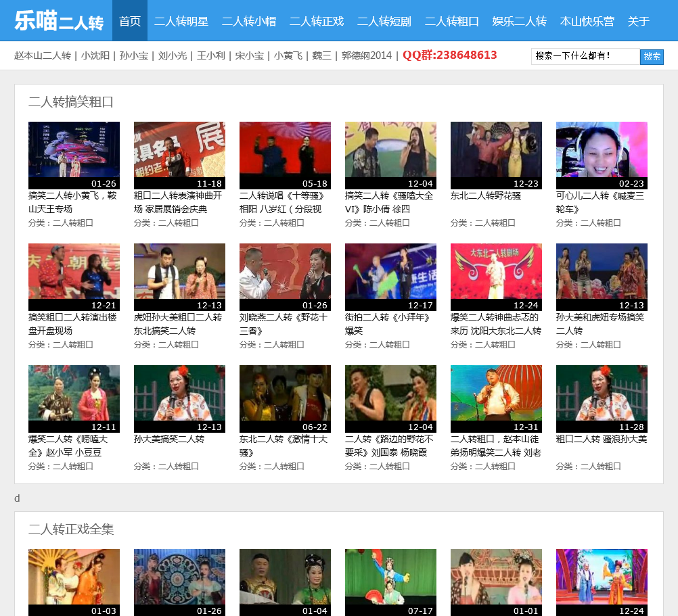Open the 二人转明星 menu item
The height and width of the screenshot is (616, 678).
pos(181,21)
